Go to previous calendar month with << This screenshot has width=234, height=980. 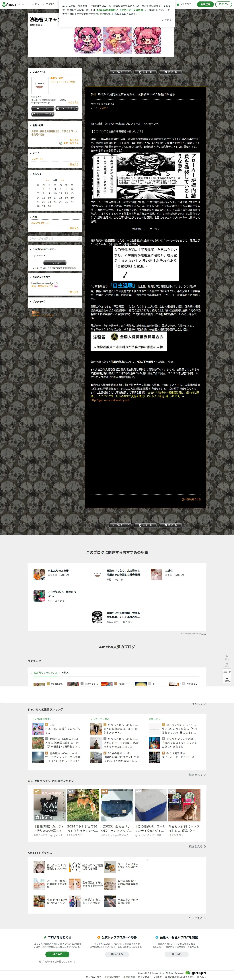(x=48, y=180)
